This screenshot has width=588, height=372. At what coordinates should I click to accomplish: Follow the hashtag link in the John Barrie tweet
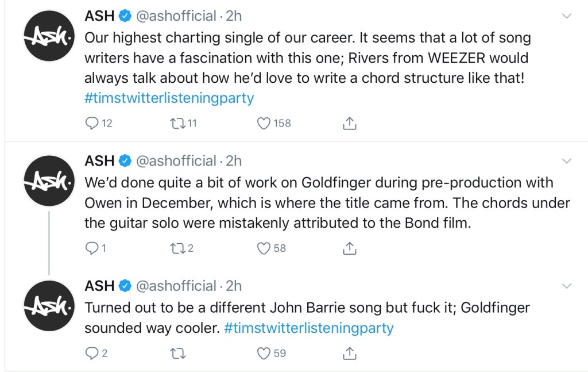308,328
